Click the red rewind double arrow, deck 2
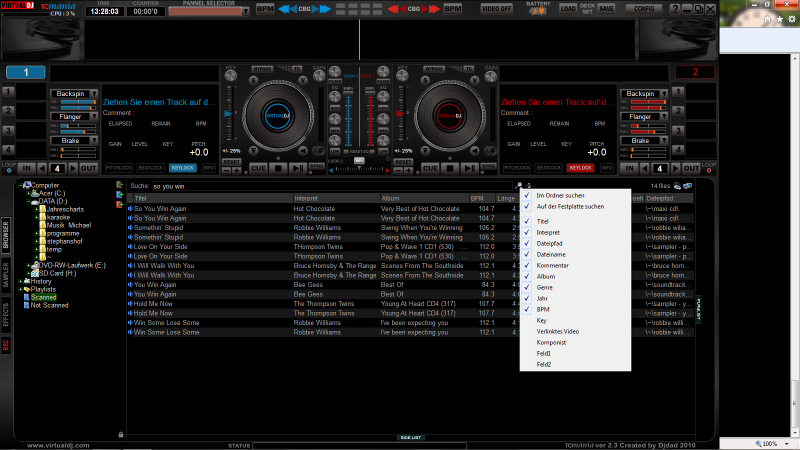 (x=393, y=9)
